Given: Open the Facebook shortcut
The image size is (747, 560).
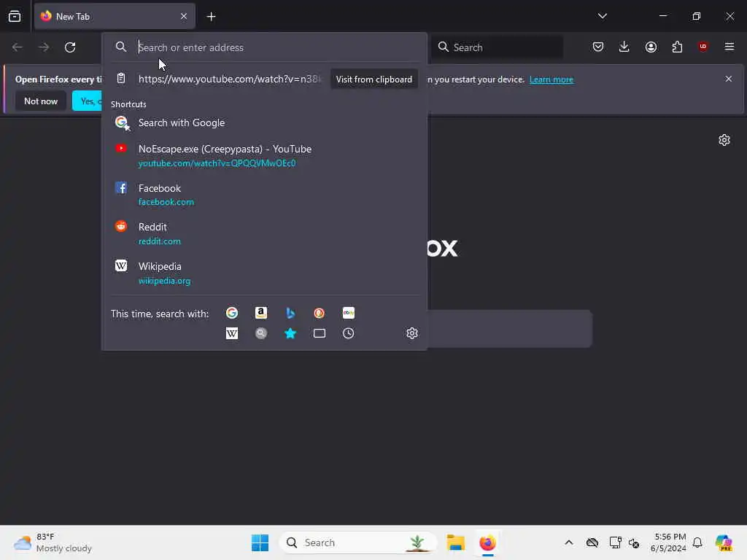Looking at the screenshot, I should [x=264, y=194].
